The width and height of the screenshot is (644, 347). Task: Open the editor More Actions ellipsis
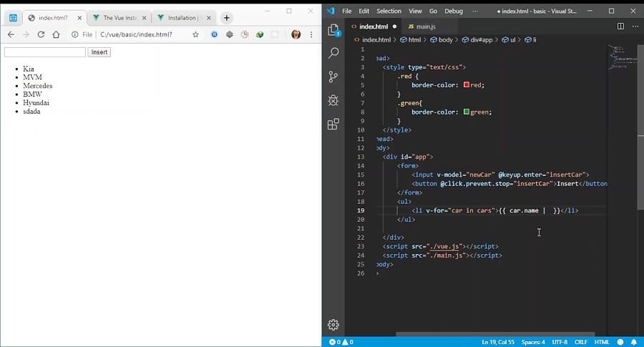[x=635, y=26]
